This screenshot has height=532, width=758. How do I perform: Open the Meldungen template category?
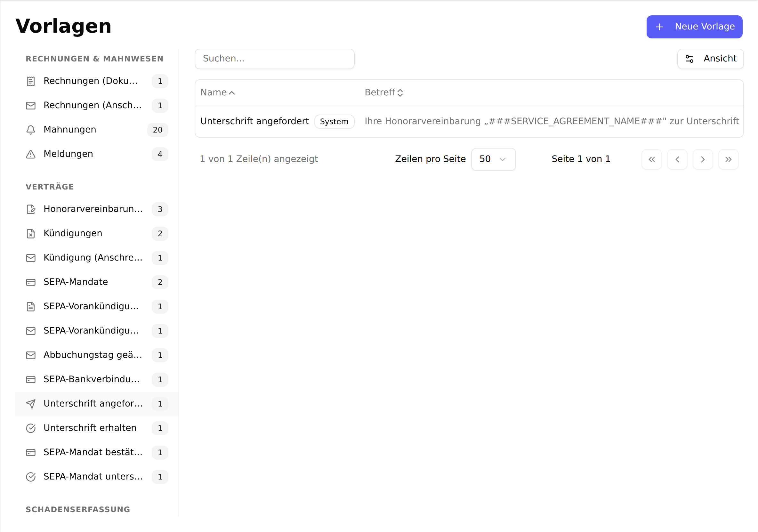(97, 154)
